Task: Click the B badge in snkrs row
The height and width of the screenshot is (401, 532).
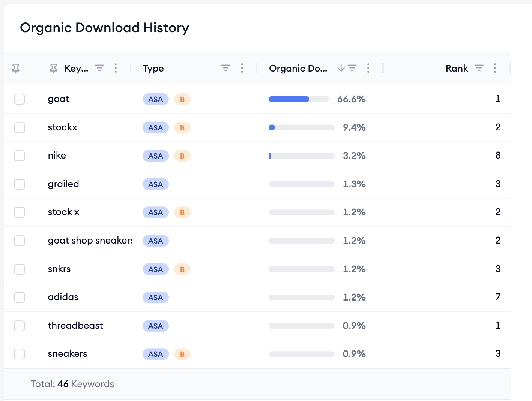Action: point(182,269)
